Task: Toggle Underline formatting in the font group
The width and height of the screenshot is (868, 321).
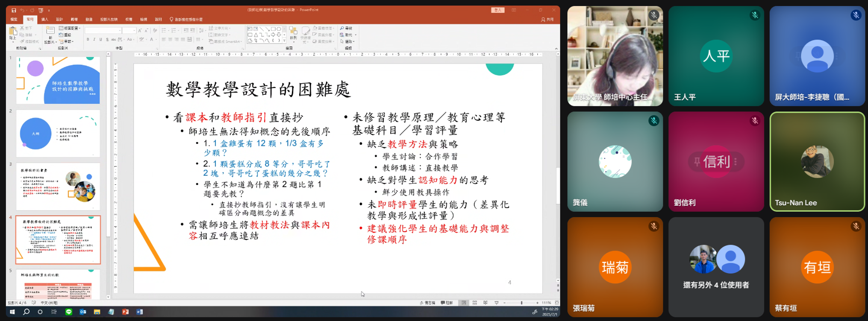Action: coord(101,40)
